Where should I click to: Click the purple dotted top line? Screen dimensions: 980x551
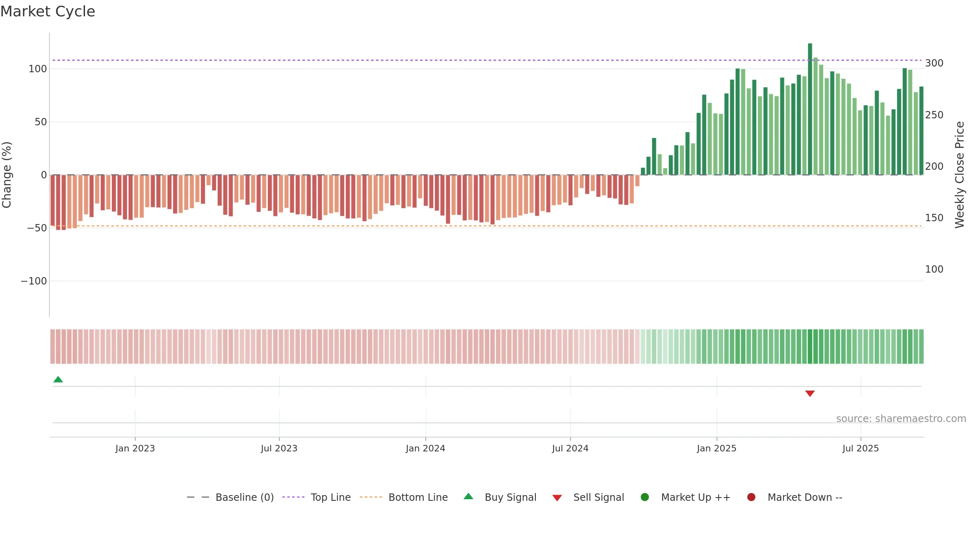[x=487, y=60]
